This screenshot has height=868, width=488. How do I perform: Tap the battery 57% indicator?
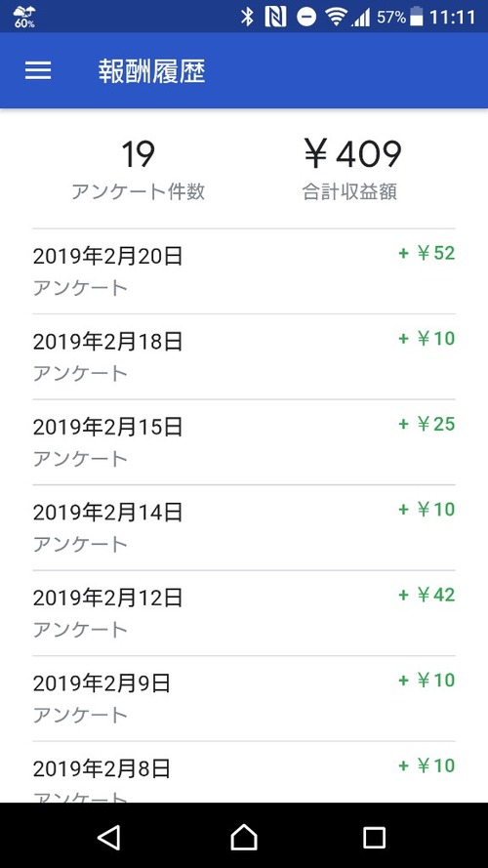tap(400, 18)
